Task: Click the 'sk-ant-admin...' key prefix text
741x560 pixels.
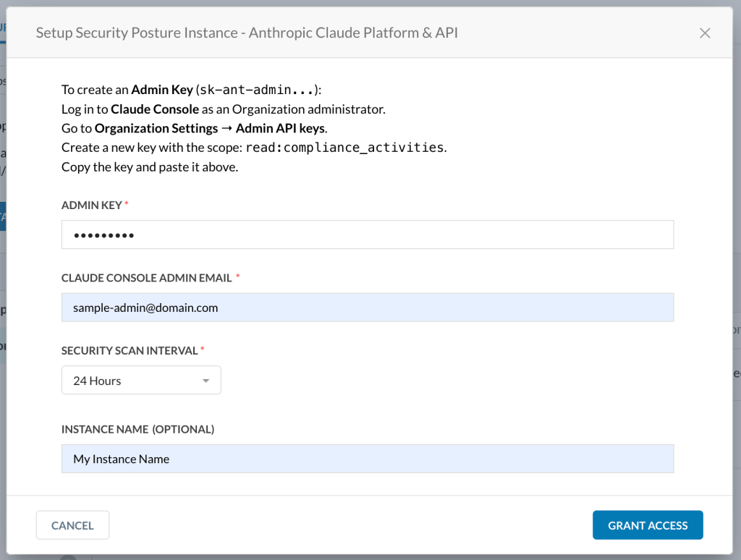Action: point(257,90)
